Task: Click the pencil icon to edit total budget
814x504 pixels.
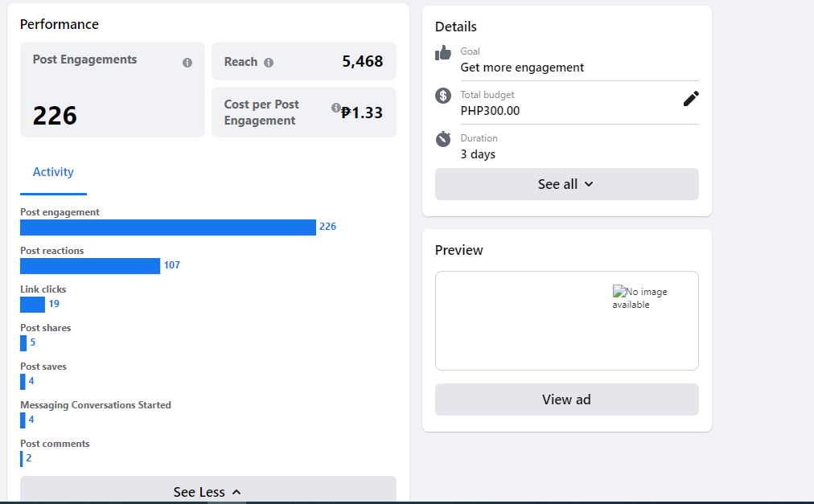Action: pos(691,99)
